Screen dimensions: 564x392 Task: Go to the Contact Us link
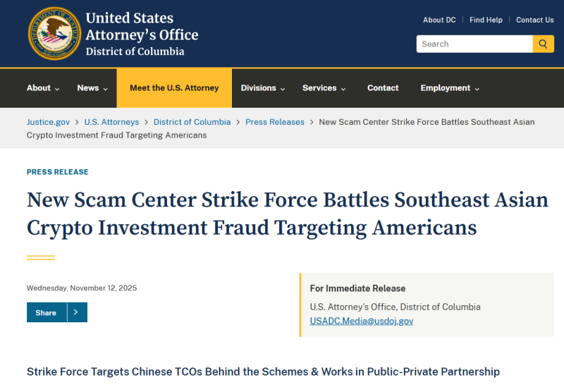(x=534, y=20)
